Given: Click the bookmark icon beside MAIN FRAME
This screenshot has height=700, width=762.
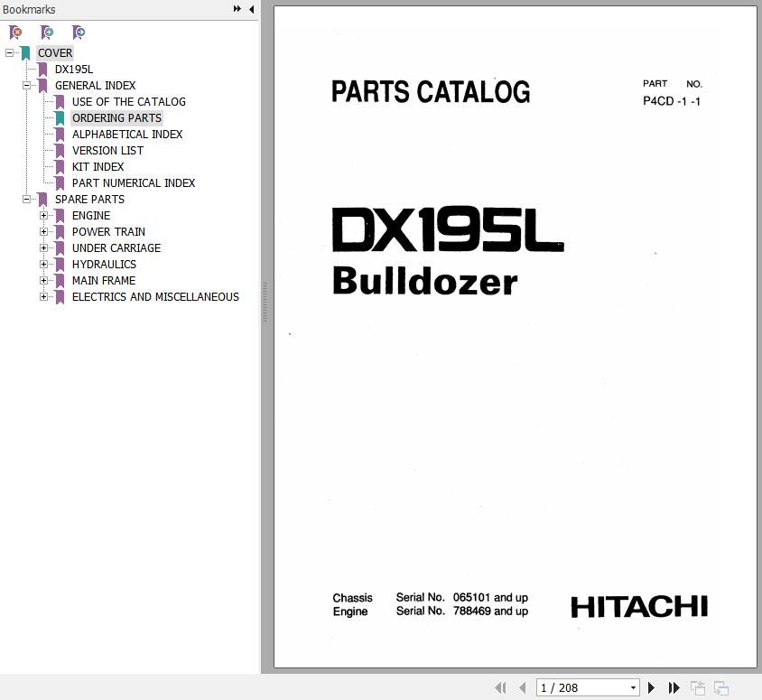Looking at the screenshot, I should (x=60, y=281).
